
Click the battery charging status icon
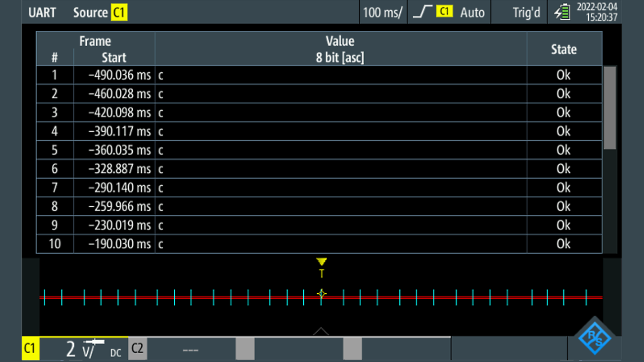pos(562,12)
